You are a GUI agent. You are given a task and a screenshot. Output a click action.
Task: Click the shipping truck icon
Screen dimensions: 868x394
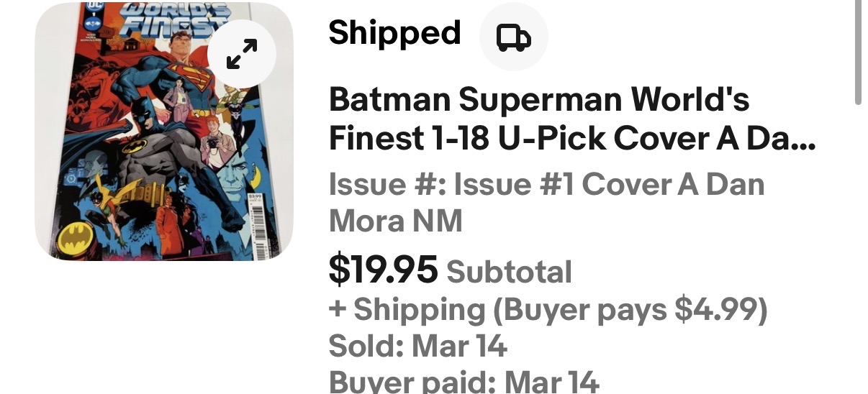point(513,37)
